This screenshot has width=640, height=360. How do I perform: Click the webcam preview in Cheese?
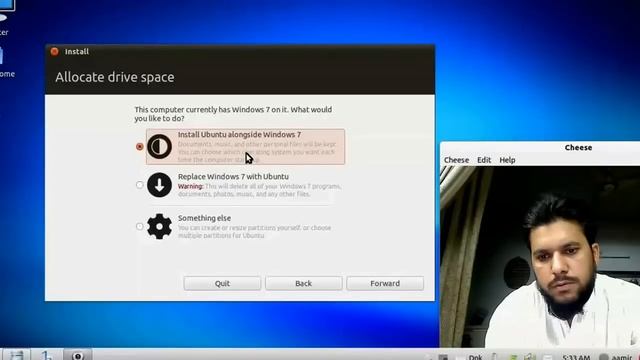click(x=540, y=257)
